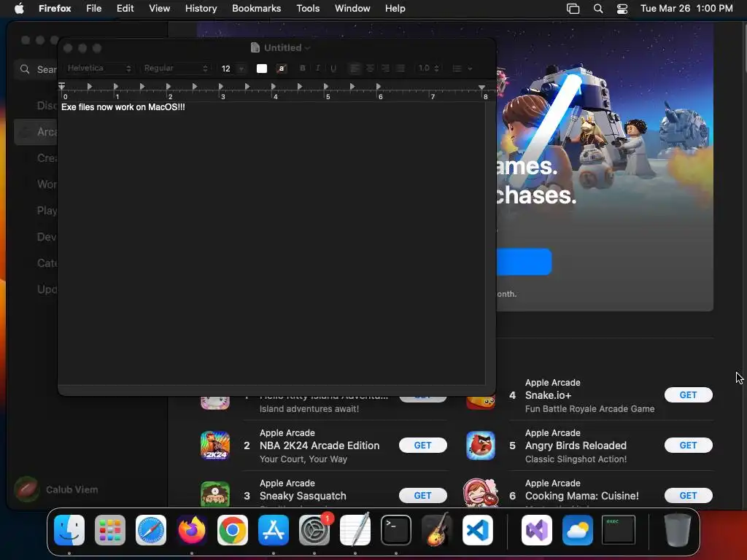Screen dimensions: 747x560
Task: Click GET for NBA 2K24 Arcade Edition
Action: [x=422, y=446]
